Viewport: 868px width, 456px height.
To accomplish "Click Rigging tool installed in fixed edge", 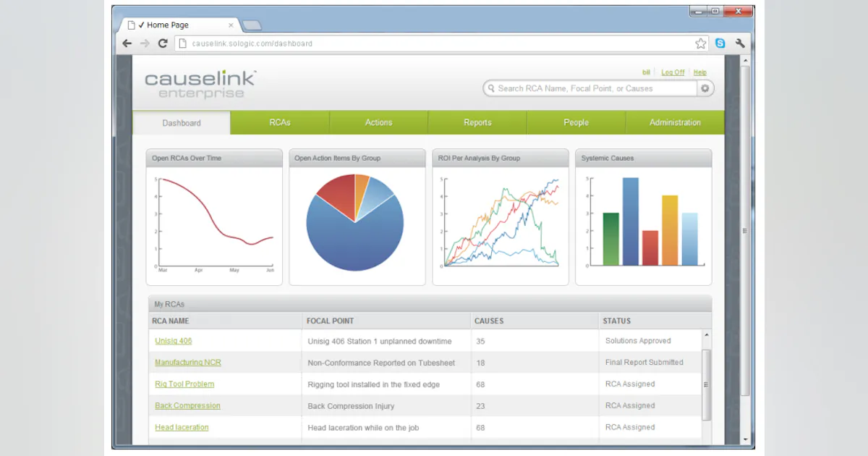I will (374, 384).
